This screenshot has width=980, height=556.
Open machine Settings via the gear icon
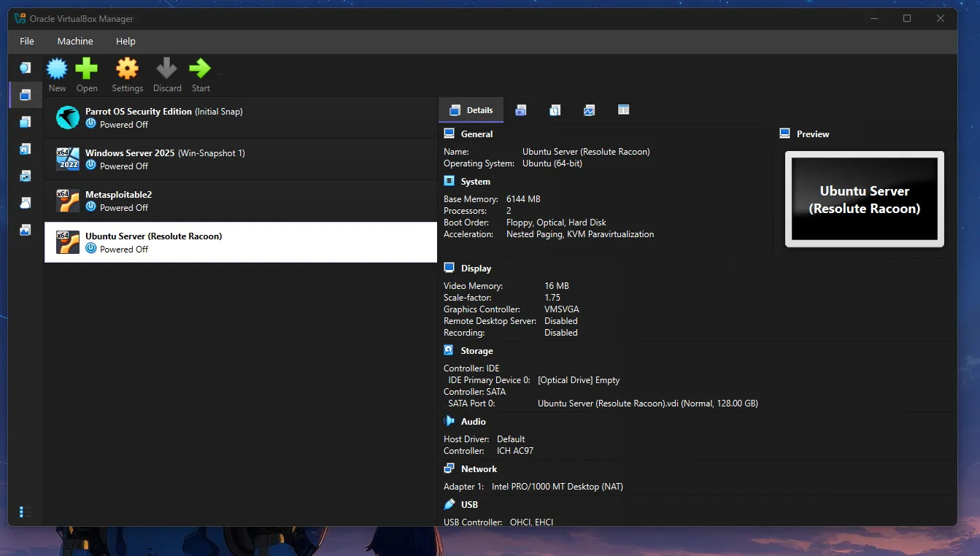[127, 69]
